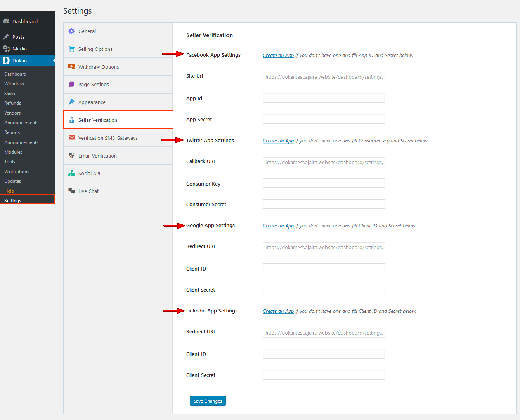Go to Refunds submenu
520x420 pixels.
tap(12, 103)
